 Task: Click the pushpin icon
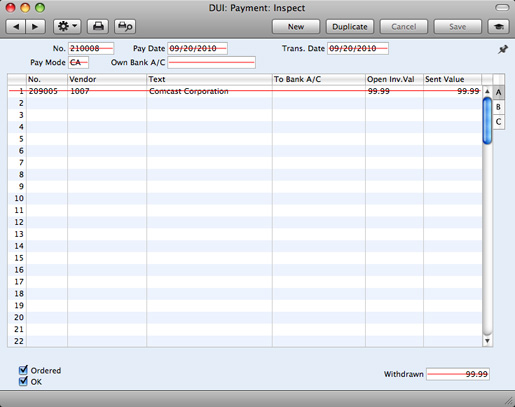pyautogui.click(x=503, y=50)
